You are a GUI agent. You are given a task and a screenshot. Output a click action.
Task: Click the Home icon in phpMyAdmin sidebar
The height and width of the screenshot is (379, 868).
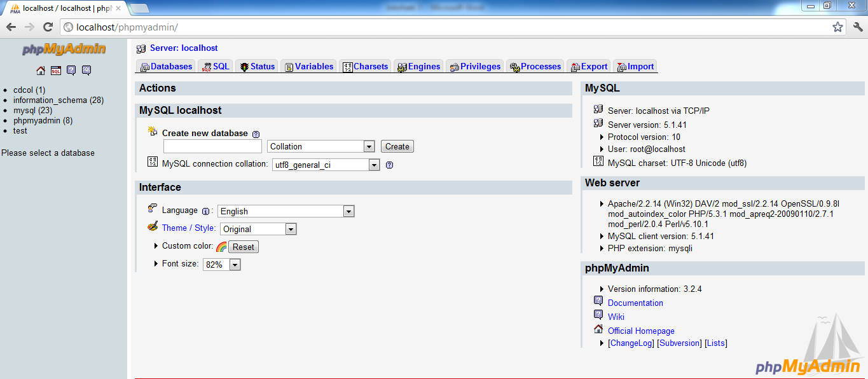[x=41, y=71]
